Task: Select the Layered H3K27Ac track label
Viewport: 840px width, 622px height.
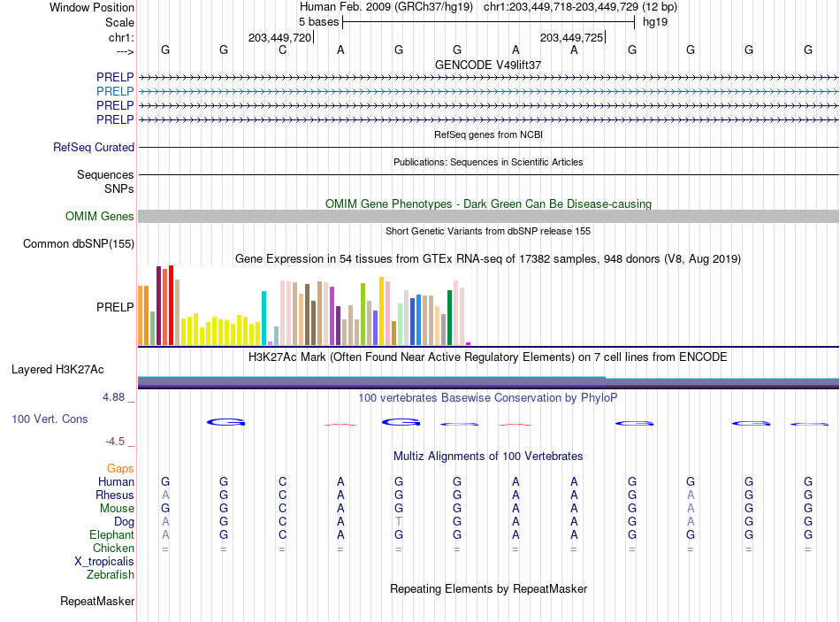Action: coord(57,370)
